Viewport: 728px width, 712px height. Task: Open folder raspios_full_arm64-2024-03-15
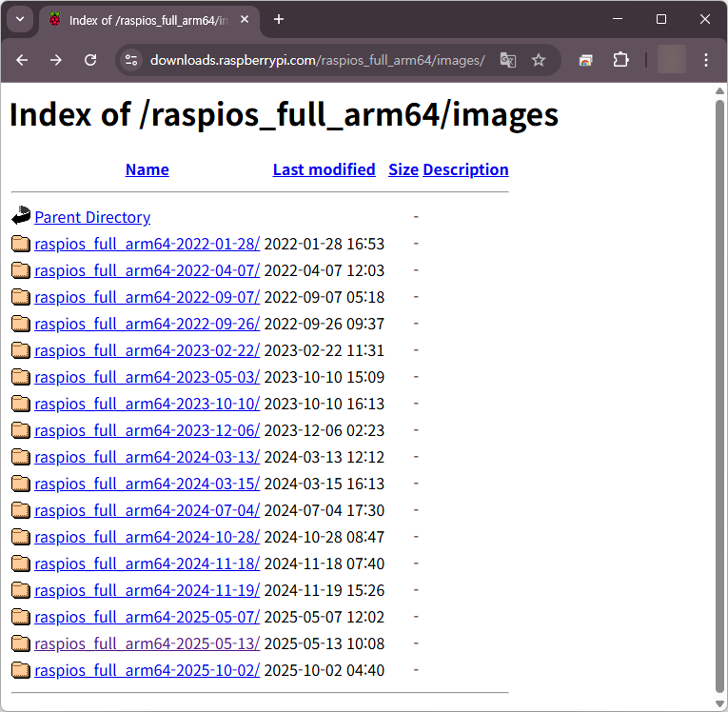tap(148, 484)
